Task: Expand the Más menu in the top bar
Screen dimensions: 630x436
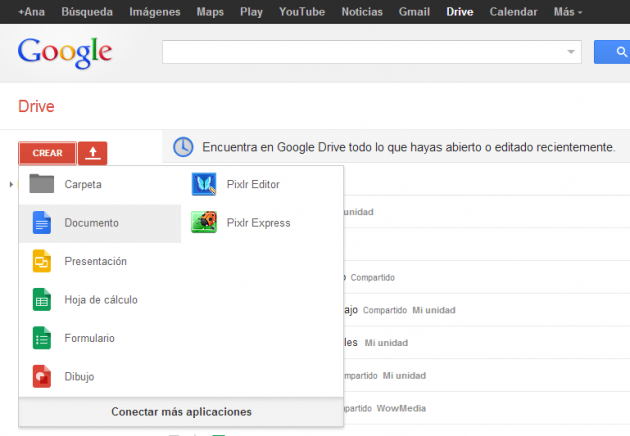Action: 568,12
